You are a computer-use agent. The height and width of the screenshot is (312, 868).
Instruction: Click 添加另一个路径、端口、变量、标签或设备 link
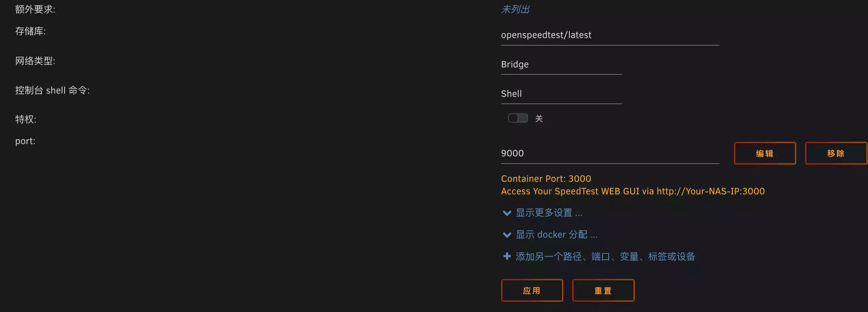click(x=605, y=257)
